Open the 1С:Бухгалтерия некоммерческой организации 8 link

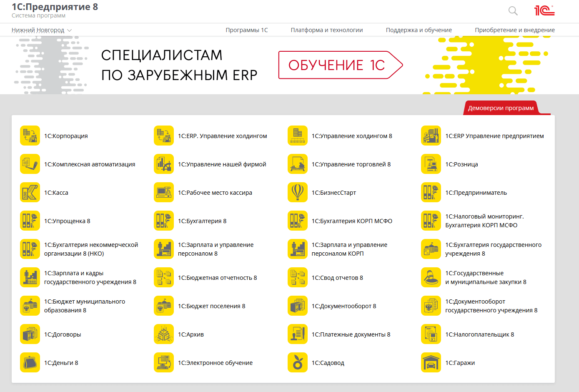pyautogui.click(x=91, y=249)
